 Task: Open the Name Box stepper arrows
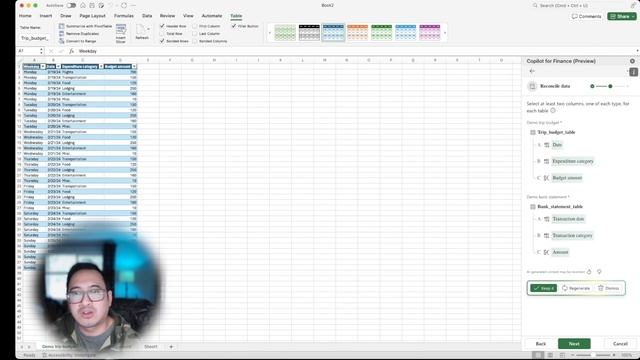pyautogui.click(x=41, y=51)
